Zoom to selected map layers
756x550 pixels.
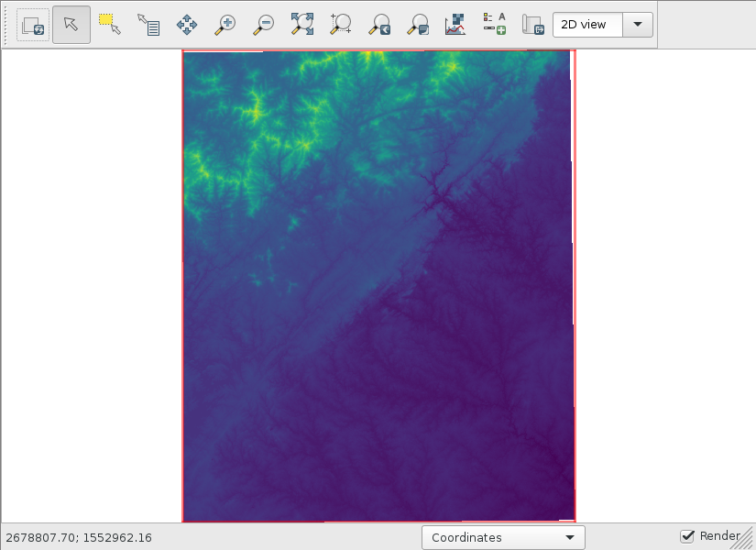click(302, 25)
